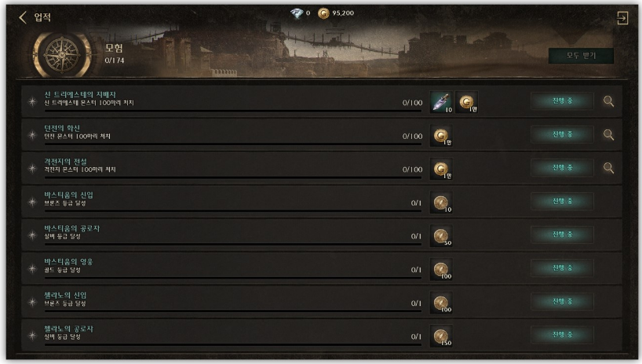The width and height of the screenshot is (642, 364).
Task: Go back using the arrow beside 업적
Action: tap(23, 17)
